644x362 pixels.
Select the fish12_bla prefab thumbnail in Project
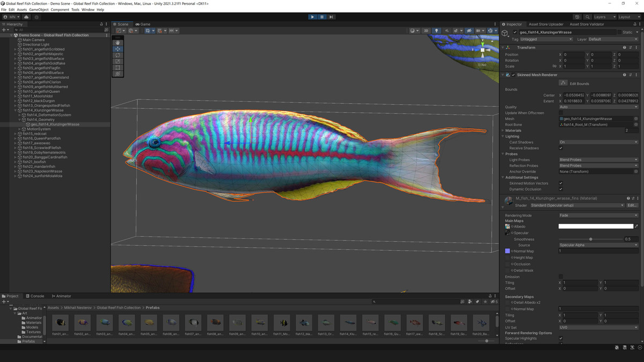(x=304, y=323)
